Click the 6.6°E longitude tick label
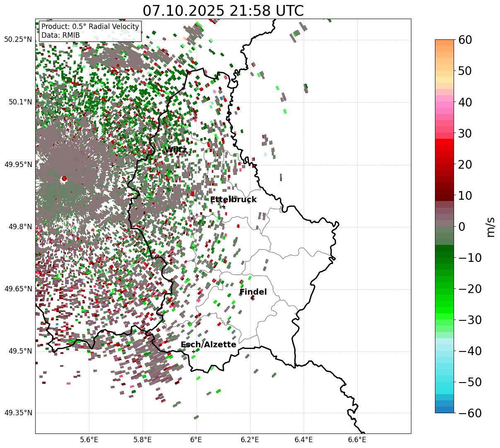500x448 pixels. coord(357,440)
